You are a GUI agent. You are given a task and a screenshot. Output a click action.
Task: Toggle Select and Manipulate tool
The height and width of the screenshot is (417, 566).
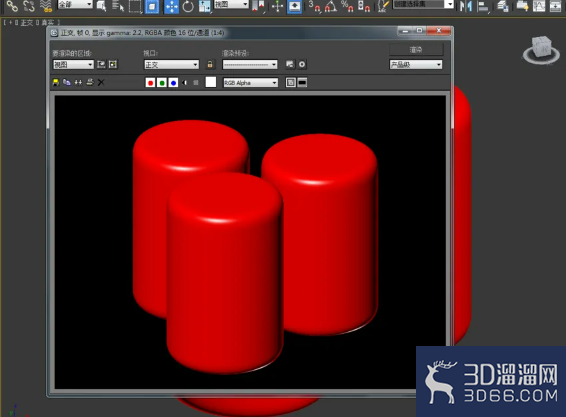click(277, 6)
